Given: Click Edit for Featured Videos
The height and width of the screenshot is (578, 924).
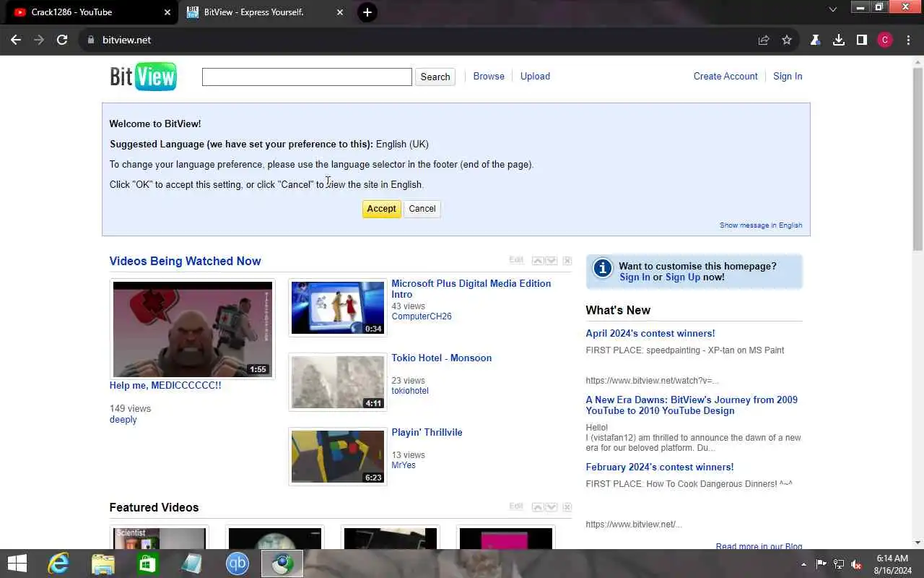Looking at the screenshot, I should [516, 506].
